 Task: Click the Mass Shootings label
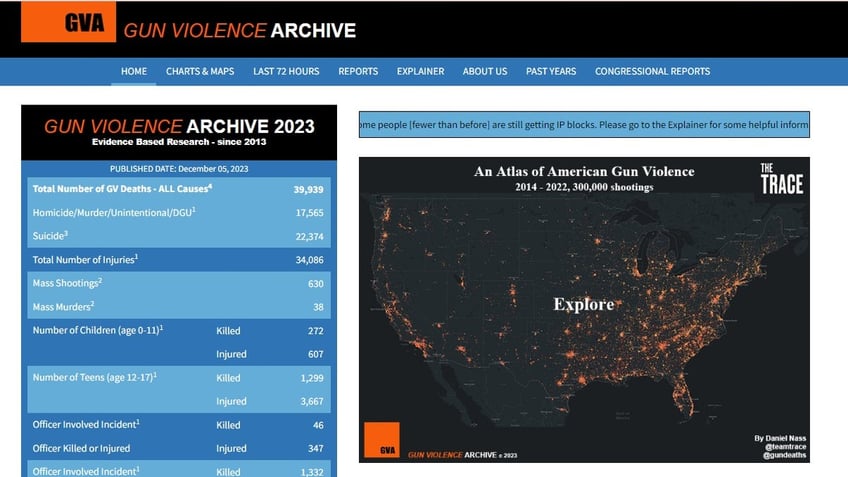tap(68, 283)
